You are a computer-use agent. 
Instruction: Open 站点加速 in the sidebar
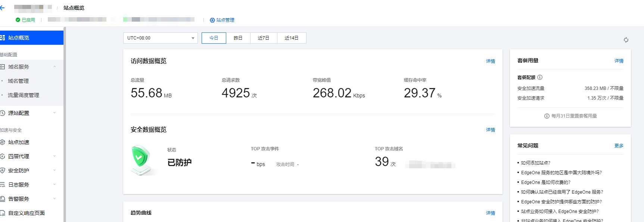19,142
